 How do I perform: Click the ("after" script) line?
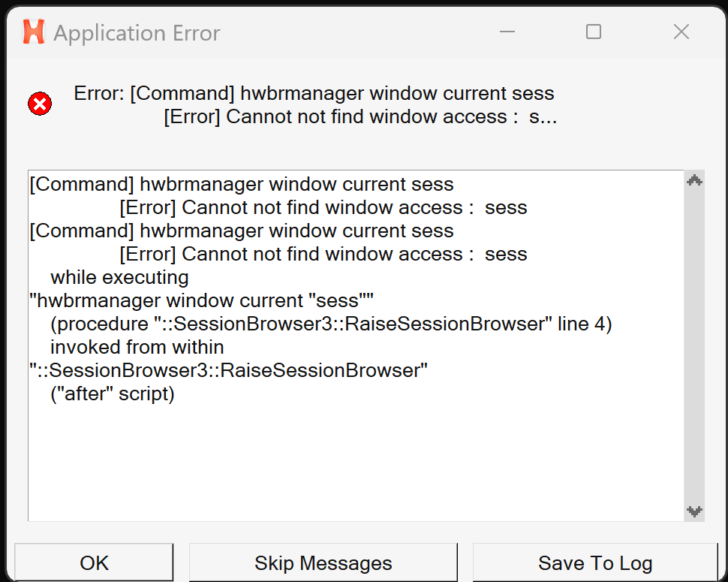point(113,394)
